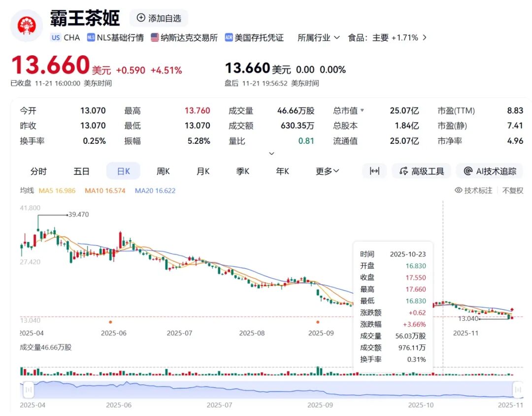Open AI技术追踪 feature
The image size is (532, 416).
click(490, 171)
